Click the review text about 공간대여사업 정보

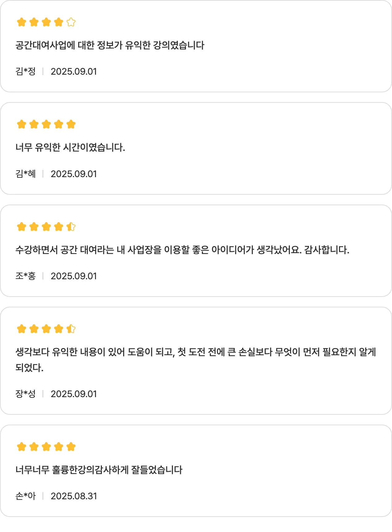coord(110,45)
